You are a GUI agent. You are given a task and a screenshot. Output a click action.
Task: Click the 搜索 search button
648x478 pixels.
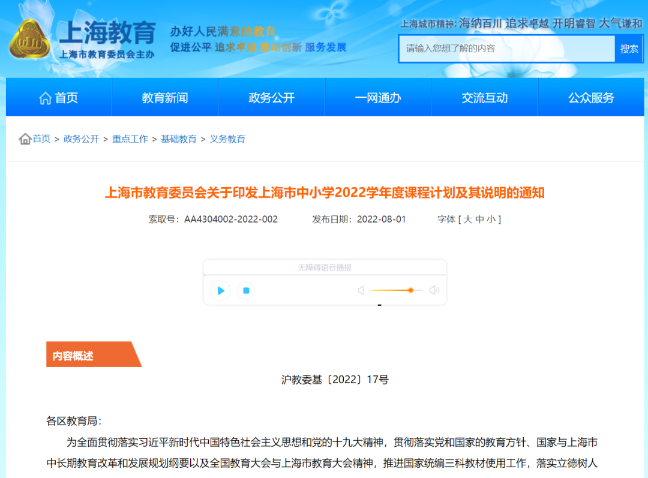click(629, 49)
